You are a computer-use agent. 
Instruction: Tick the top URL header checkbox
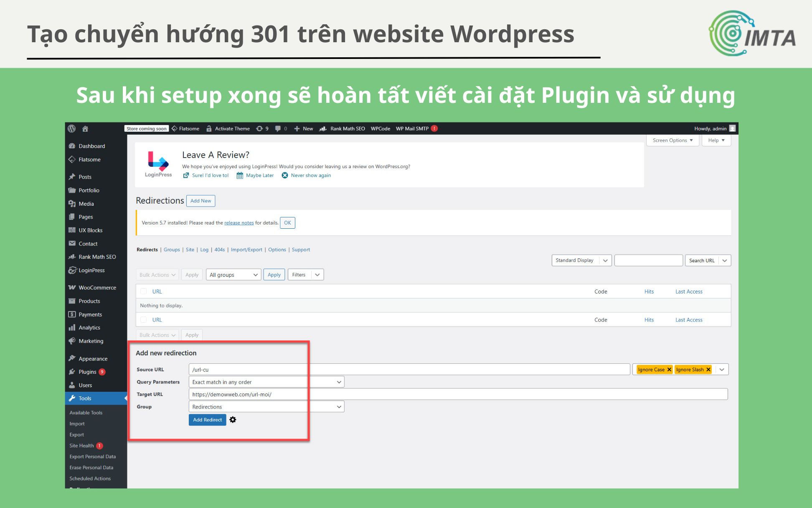(144, 291)
